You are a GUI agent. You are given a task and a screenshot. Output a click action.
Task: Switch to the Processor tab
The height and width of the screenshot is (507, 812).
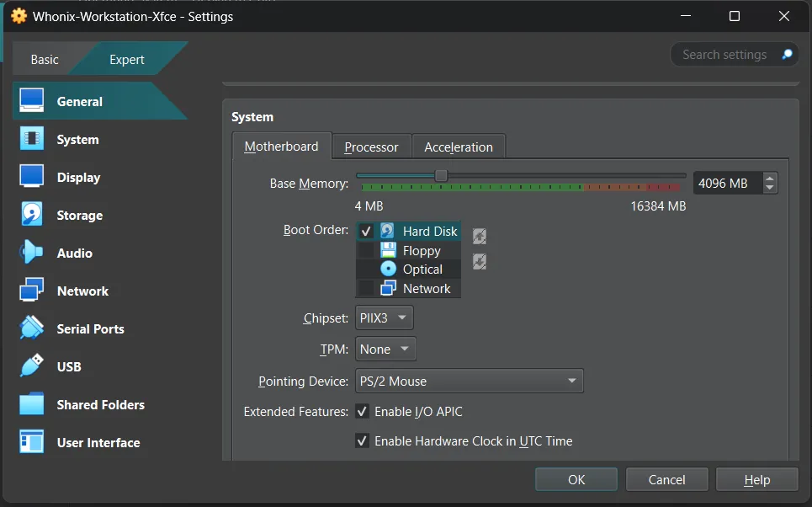(371, 147)
